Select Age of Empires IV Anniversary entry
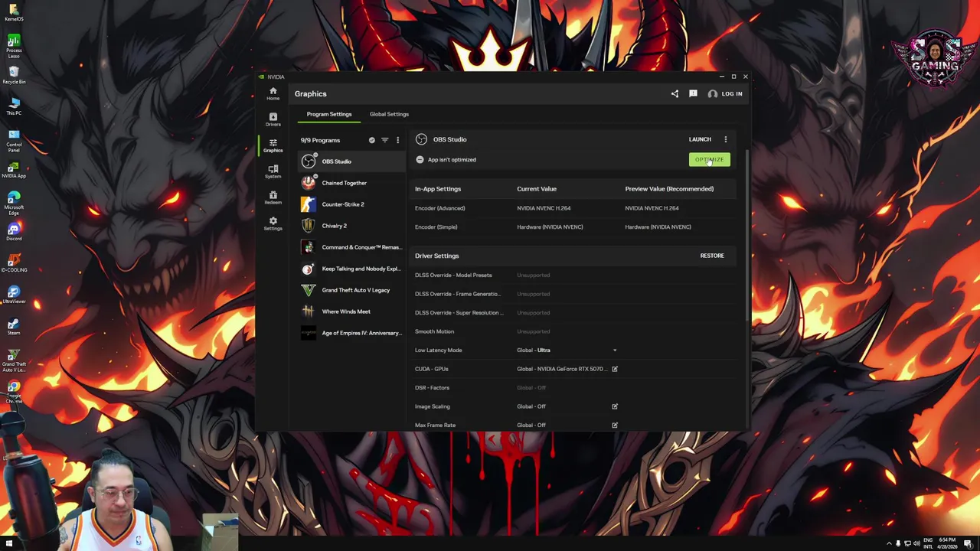This screenshot has width=980, height=551. tap(351, 333)
